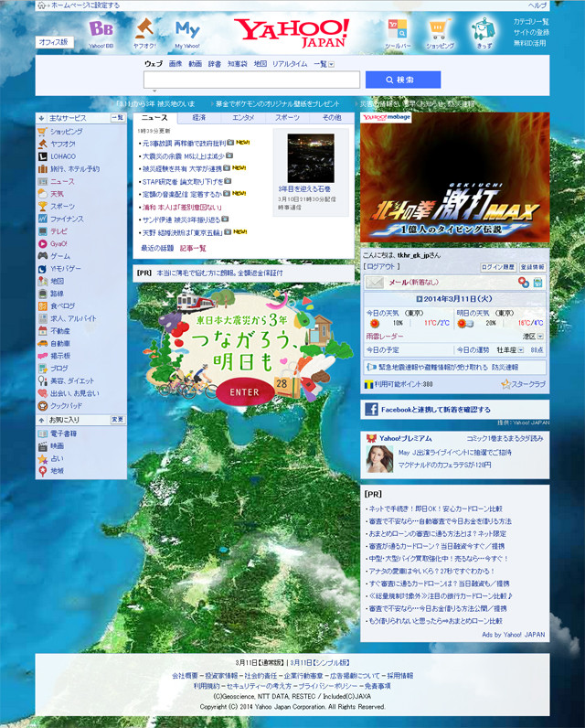Open スポーツ trophy item in sidebar
Image resolution: width=585 pixels, height=728 pixels.
pyautogui.click(x=62, y=206)
